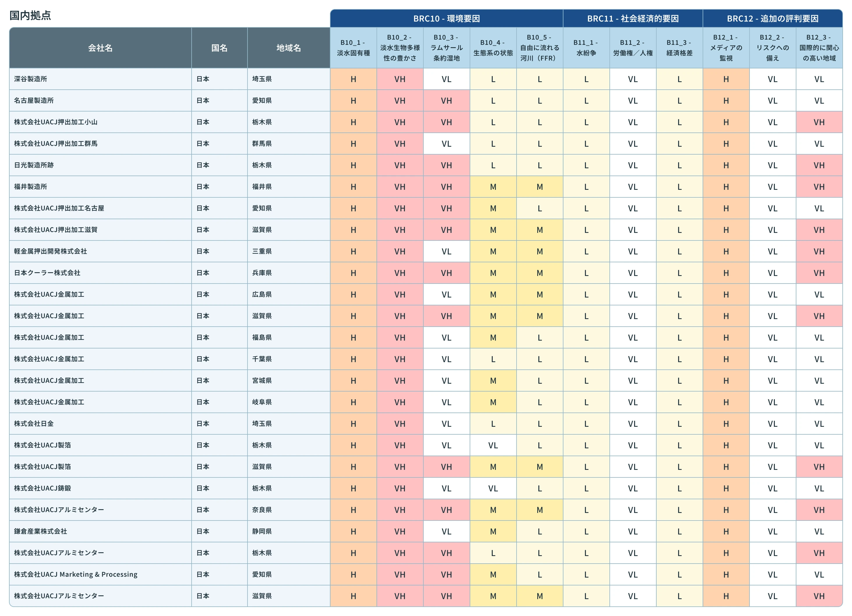The width and height of the screenshot is (852, 616).
Task: Select 軽金属押出開発株式会社 company cell
Action: tap(100, 251)
